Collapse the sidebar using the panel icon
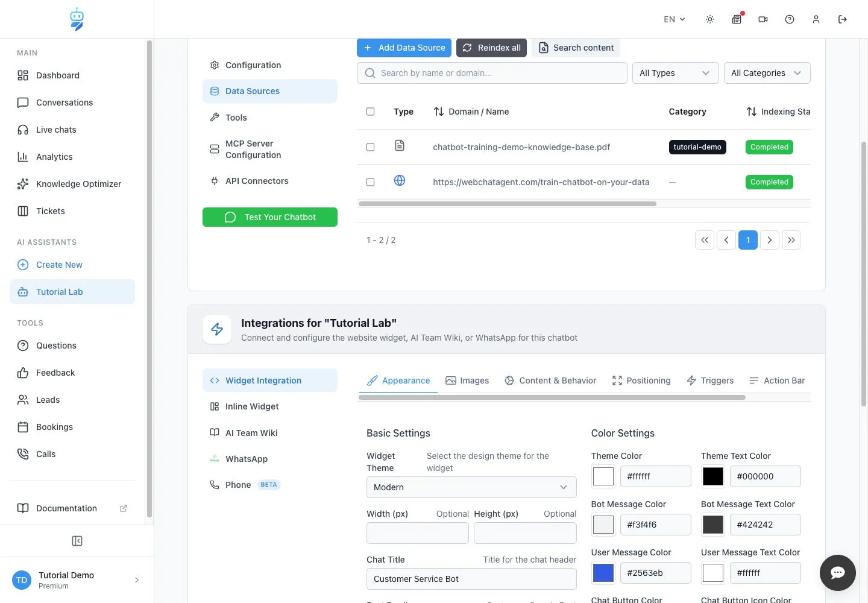 coord(77,541)
